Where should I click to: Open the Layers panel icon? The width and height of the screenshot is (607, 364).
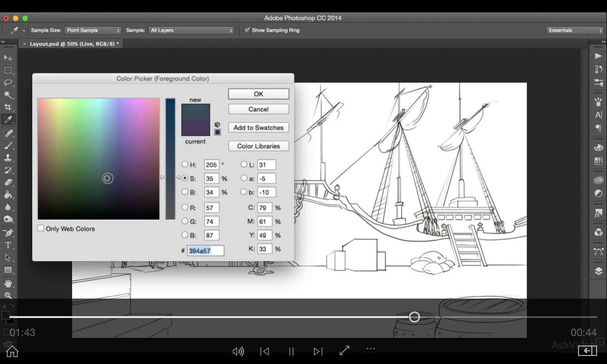598,271
